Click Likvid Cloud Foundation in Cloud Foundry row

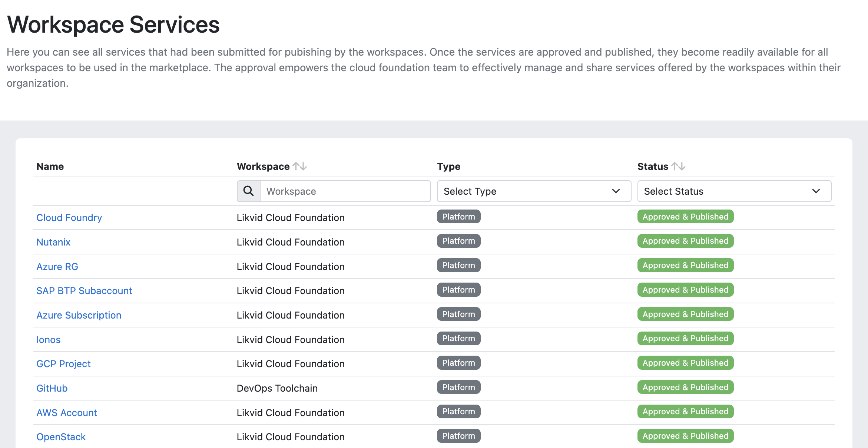291,218
